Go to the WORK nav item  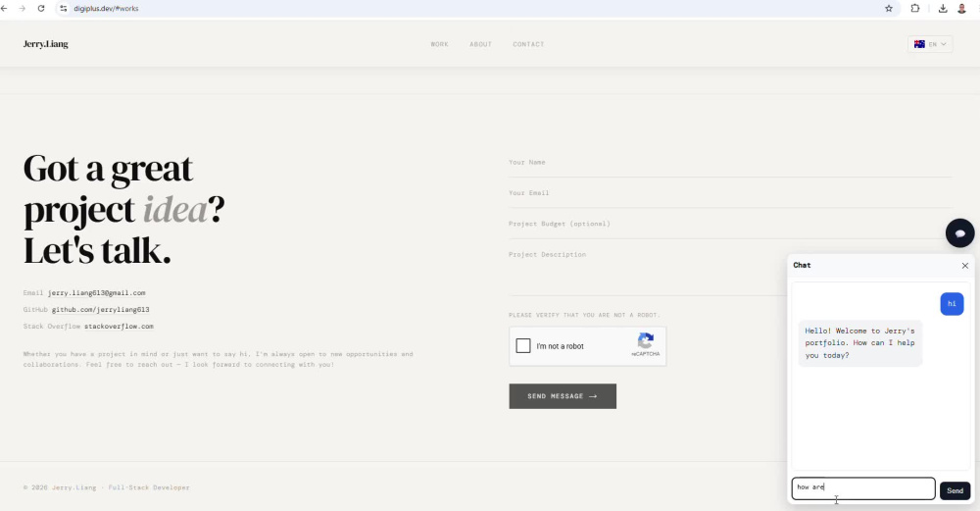coord(439,44)
